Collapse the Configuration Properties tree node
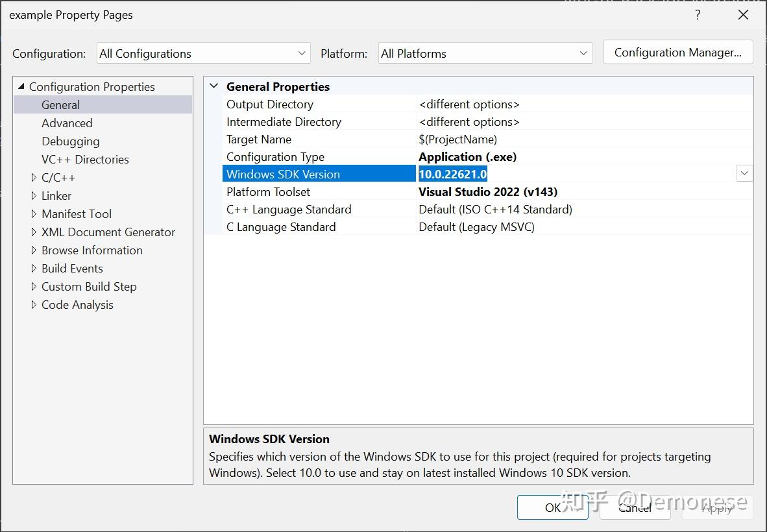 click(21, 87)
